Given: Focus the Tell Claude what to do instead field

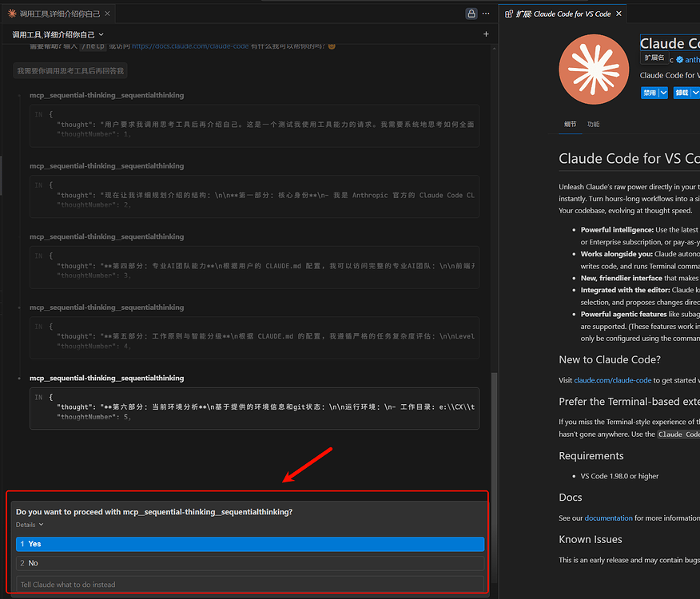Looking at the screenshot, I should point(250,585).
